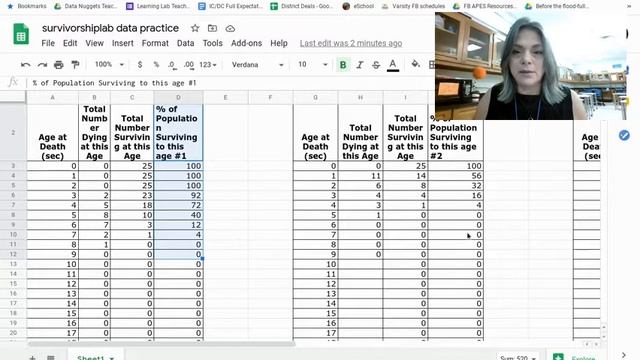Click the Move to folder icon

(x=212, y=28)
